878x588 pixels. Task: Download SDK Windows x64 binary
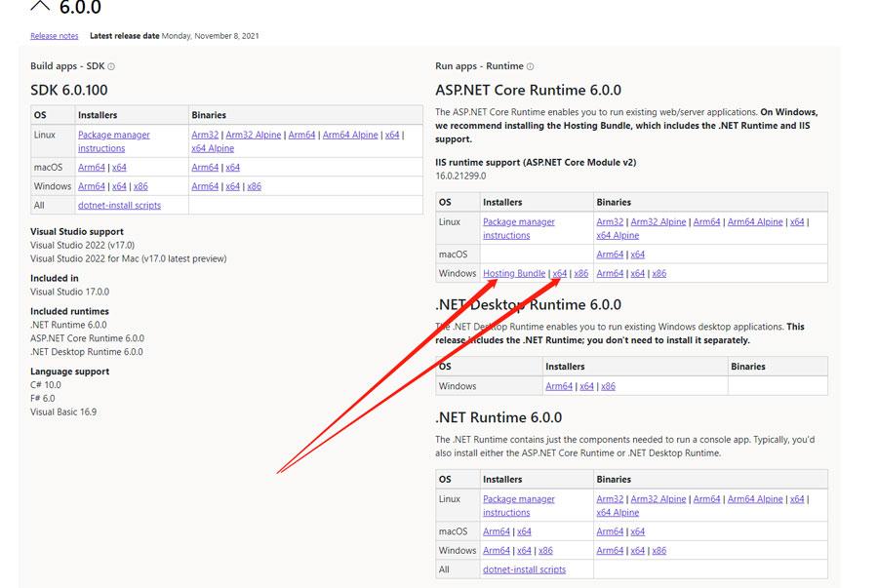tap(233, 186)
